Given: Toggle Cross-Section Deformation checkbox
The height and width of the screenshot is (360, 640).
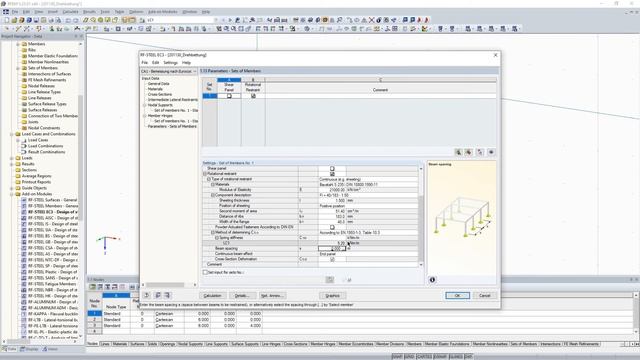Looking at the screenshot, I should pyautogui.click(x=332, y=259).
